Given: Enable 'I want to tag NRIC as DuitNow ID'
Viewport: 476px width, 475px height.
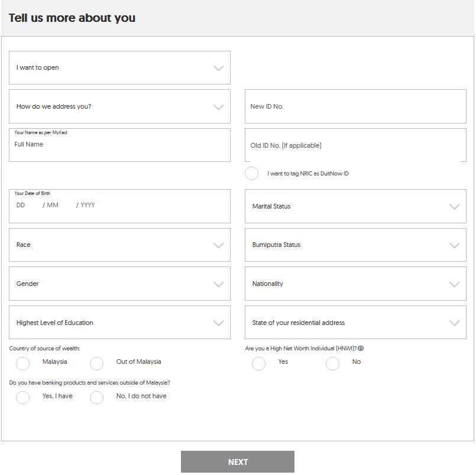Looking at the screenshot, I should (x=252, y=174).
